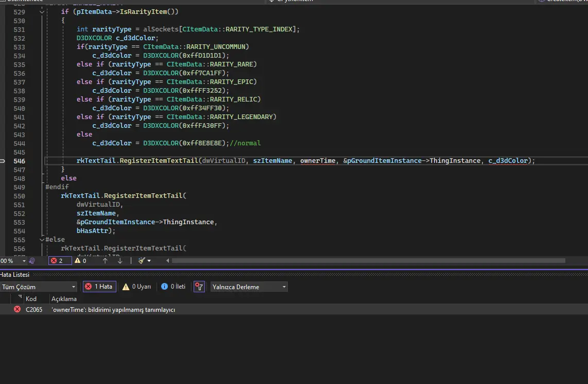Viewport: 588px width, 384px height.
Task: Click the 0 warnings indicator below editor
Action: [81, 261]
